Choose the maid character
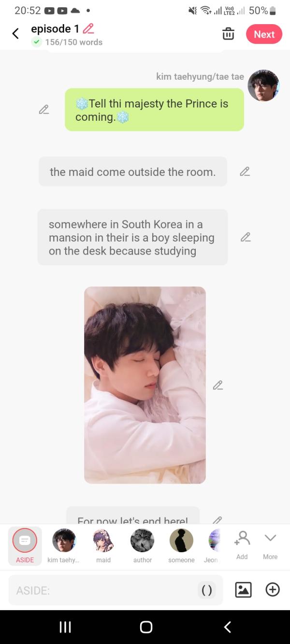 (x=103, y=546)
